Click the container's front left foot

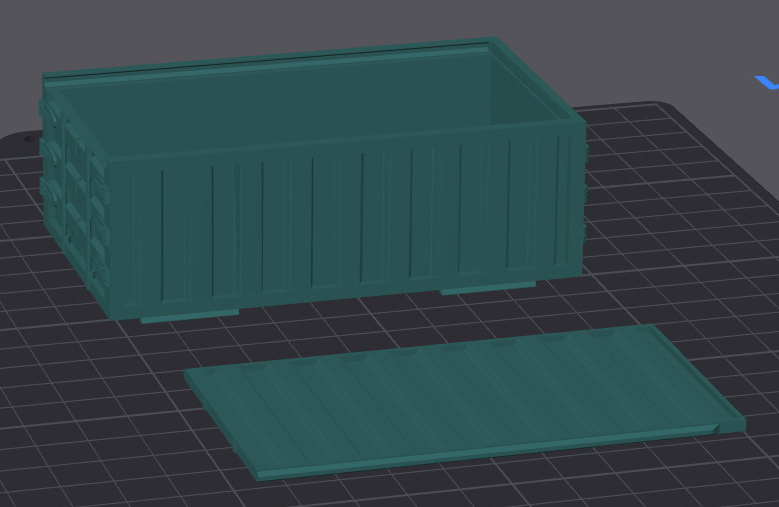click(x=188, y=316)
